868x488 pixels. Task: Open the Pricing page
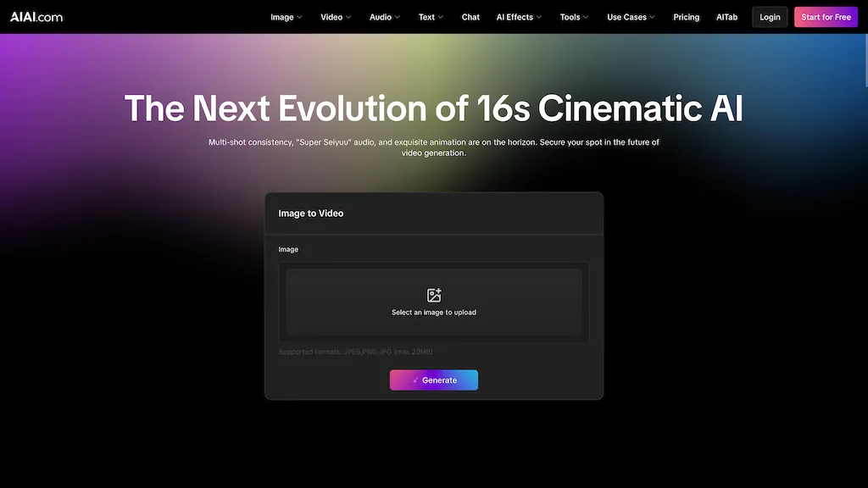tap(686, 17)
